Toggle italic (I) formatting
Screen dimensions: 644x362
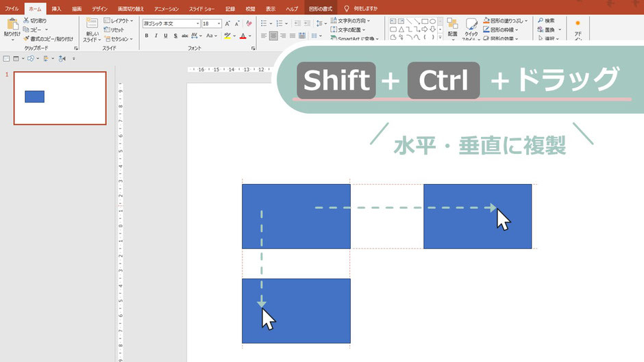pyautogui.click(x=156, y=36)
